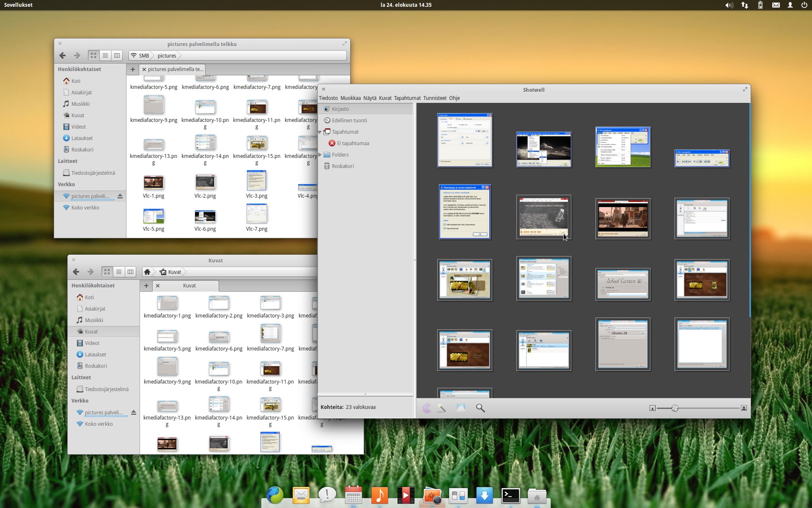Image resolution: width=812 pixels, height=508 pixels.
Task: Click the home breadcrumb icon in Kuvat window
Action: click(147, 272)
